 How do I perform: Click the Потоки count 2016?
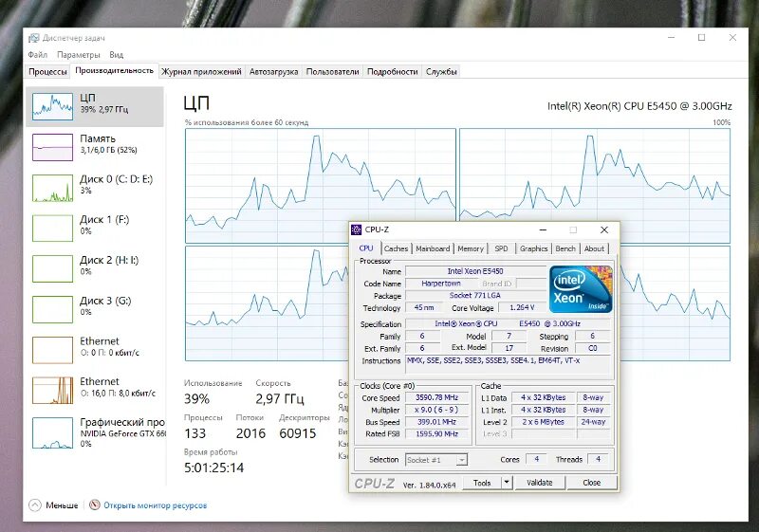tap(250, 433)
